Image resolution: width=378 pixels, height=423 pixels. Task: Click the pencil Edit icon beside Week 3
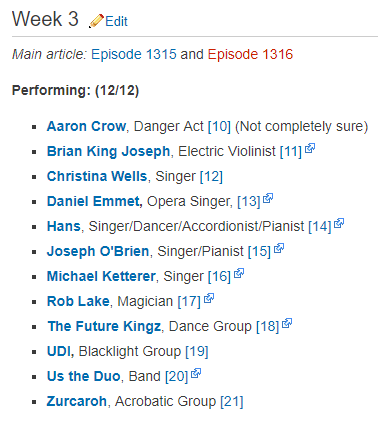[x=96, y=21]
